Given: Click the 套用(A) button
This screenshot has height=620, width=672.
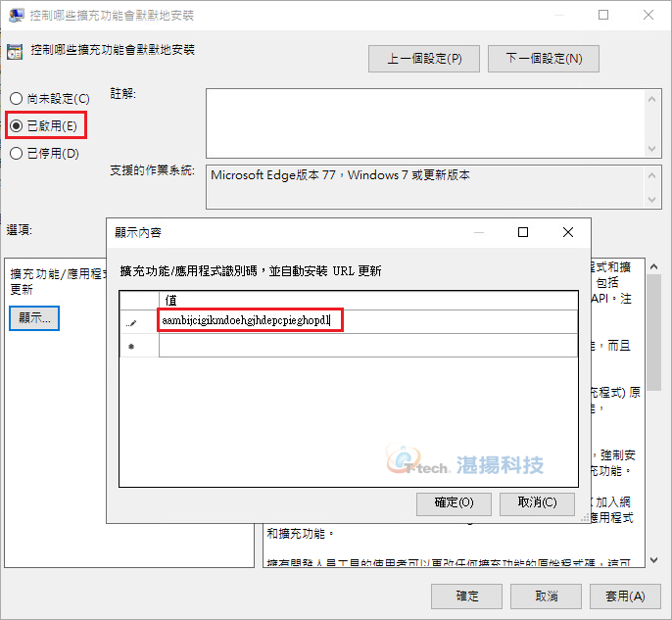Looking at the screenshot, I should coord(625,596).
